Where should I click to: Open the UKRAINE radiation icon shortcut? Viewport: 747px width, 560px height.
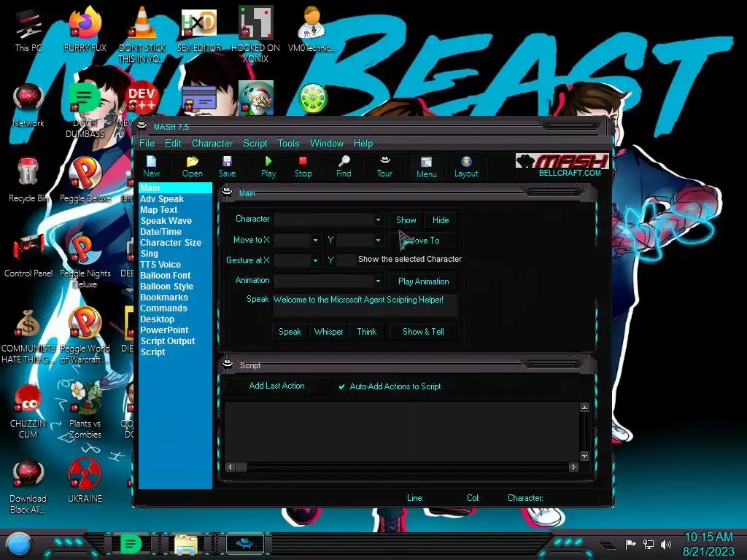click(85, 481)
